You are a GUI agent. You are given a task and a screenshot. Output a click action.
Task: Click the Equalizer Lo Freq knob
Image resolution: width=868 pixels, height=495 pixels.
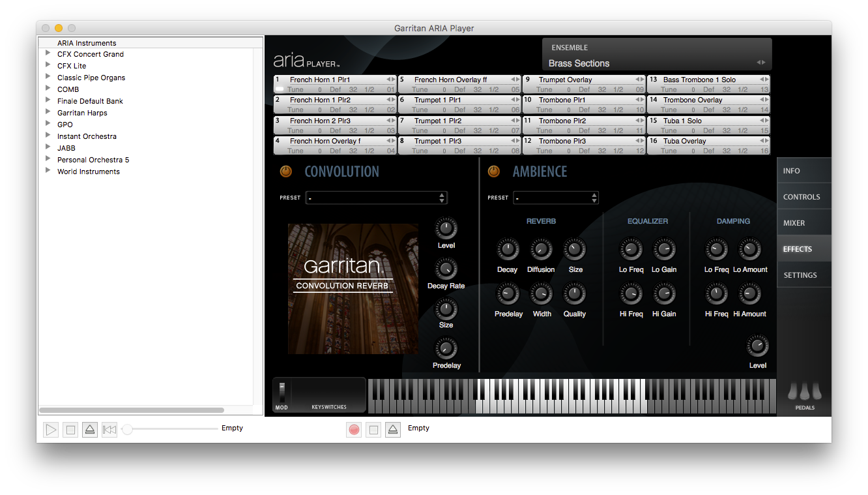point(631,249)
